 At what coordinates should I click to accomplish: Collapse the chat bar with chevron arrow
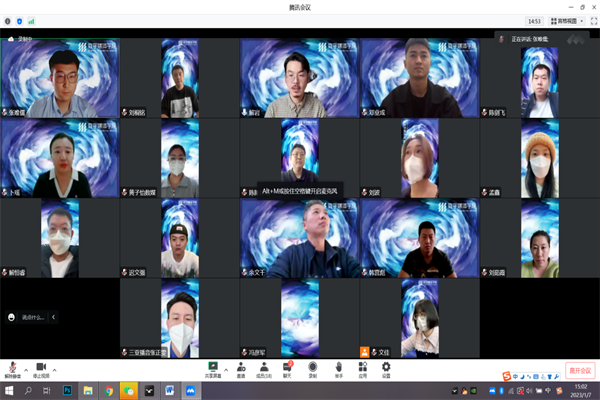54,317
